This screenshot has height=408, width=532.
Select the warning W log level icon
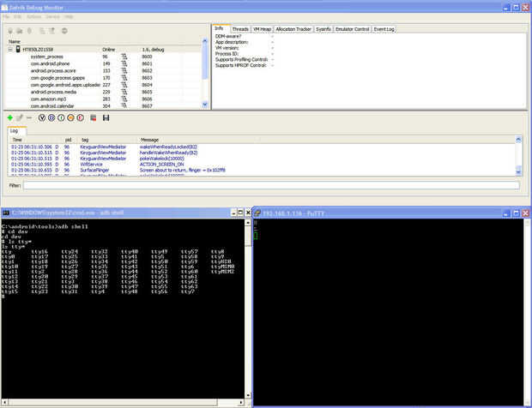(70, 118)
